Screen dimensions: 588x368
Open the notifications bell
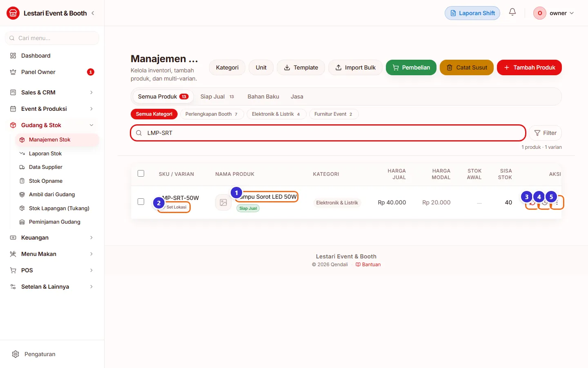point(512,12)
